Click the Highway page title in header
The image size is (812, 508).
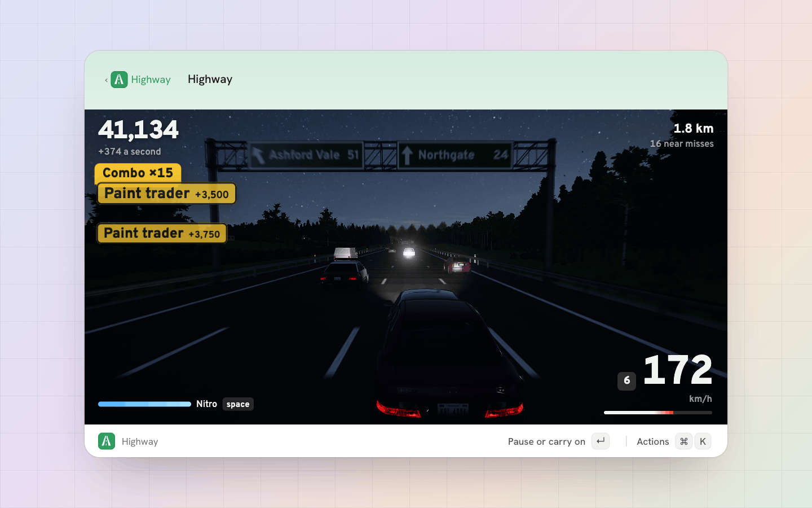pyautogui.click(x=210, y=80)
